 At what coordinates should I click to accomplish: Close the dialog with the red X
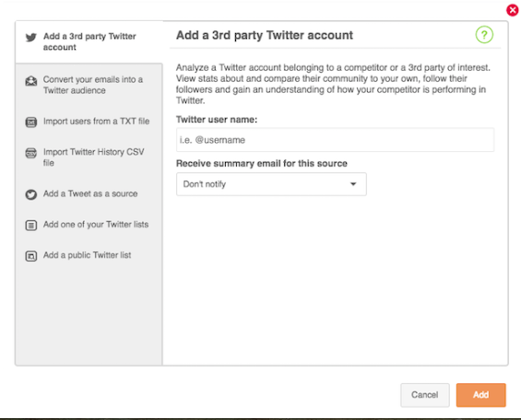click(513, 10)
